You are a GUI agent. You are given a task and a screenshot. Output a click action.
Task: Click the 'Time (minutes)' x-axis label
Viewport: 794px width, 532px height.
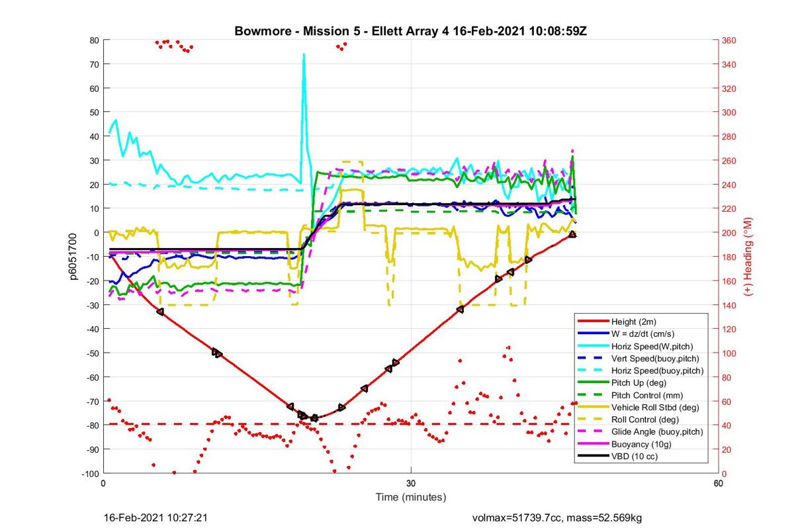click(x=411, y=497)
